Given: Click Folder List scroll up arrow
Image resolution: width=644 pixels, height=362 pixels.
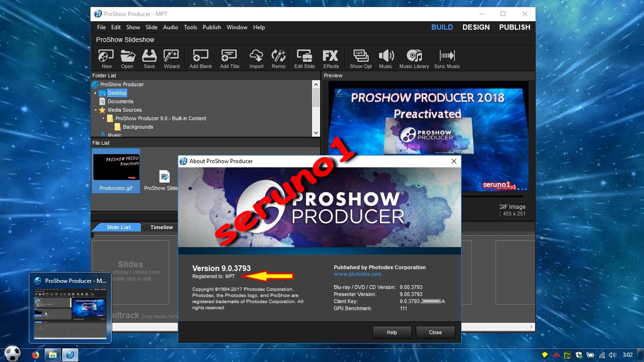Looking at the screenshot, I should (316, 84).
